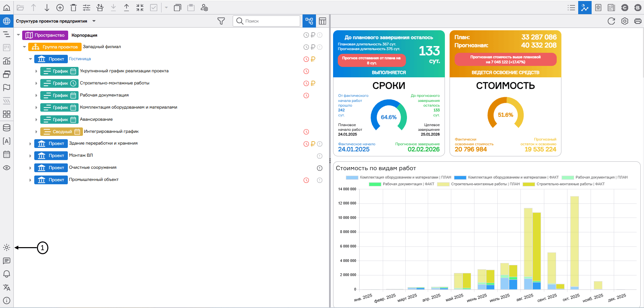The height and width of the screenshot is (308, 644).
Task: Click the printer icon above dashboard
Action: click(x=638, y=21)
